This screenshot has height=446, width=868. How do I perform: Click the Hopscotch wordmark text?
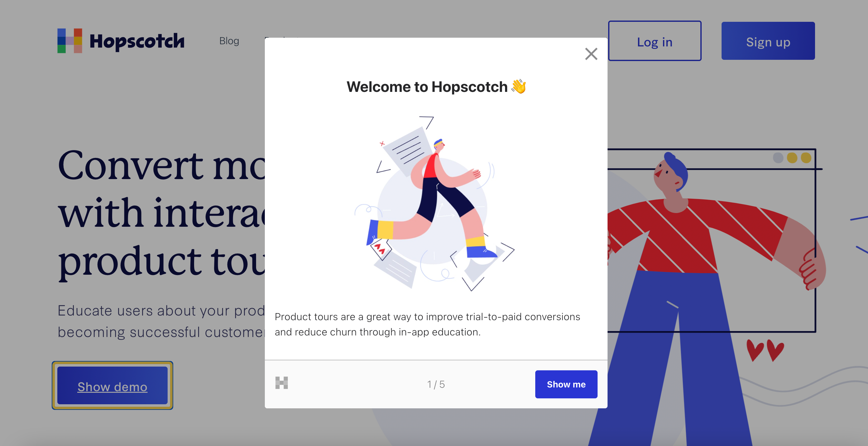pos(137,40)
